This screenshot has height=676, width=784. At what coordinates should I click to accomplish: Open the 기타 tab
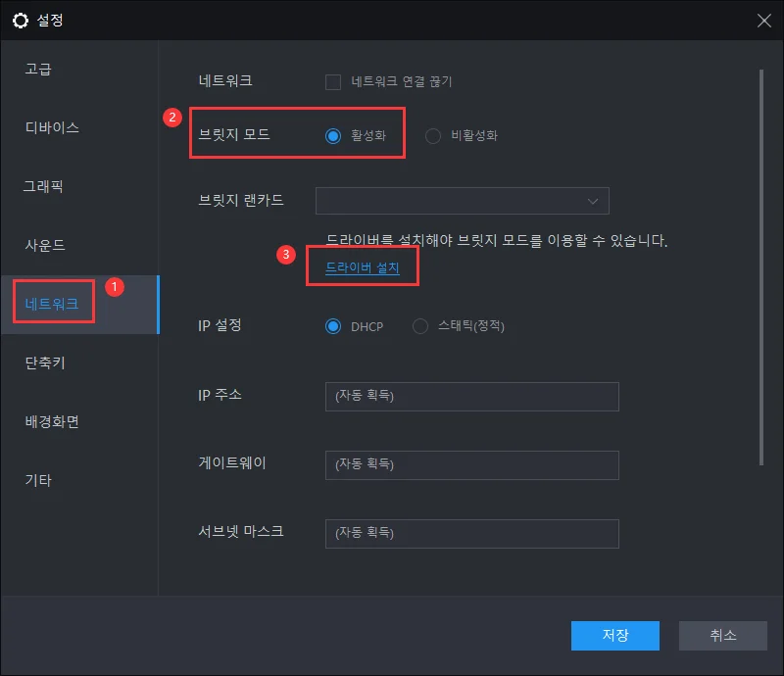click(x=38, y=480)
